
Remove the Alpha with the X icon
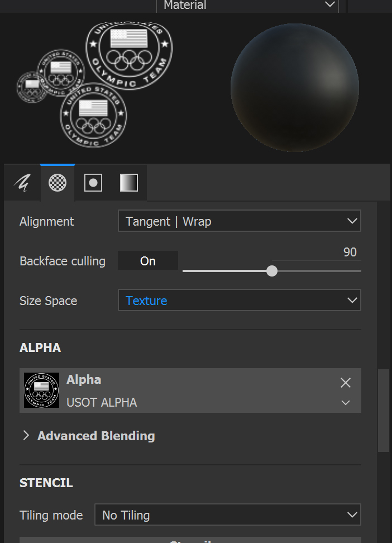point(346,383)
